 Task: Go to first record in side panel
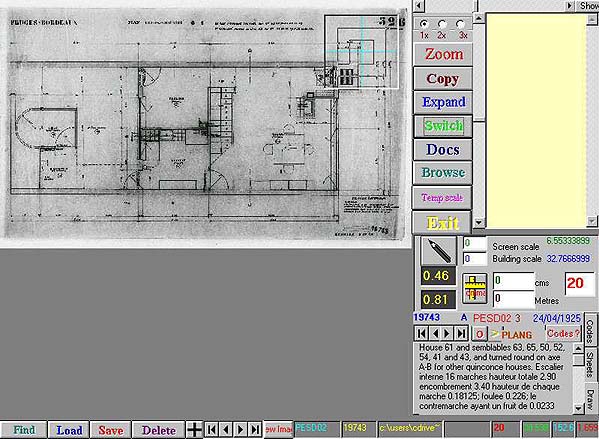click(422, 334)
